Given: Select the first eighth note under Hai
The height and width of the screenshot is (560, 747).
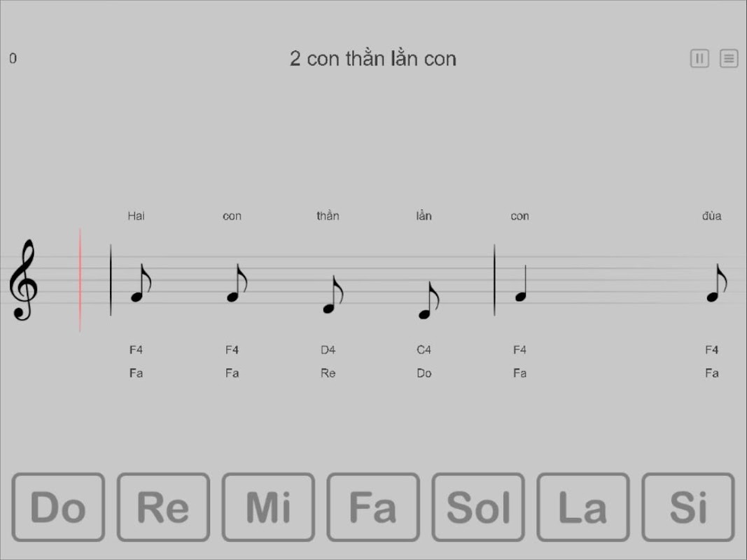Looking at the screenshot, I should pyautogui.click(x=141, y=283).
